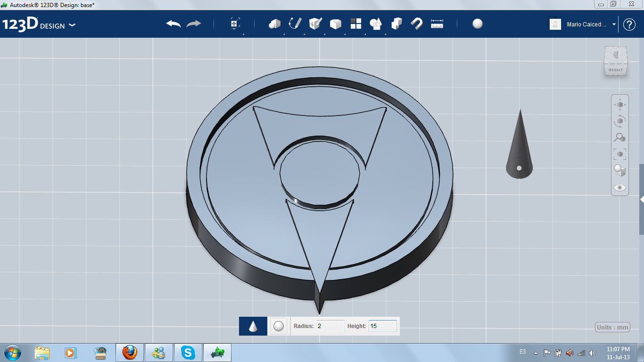Click the network signal tray icon

click(x=581, y=353)
